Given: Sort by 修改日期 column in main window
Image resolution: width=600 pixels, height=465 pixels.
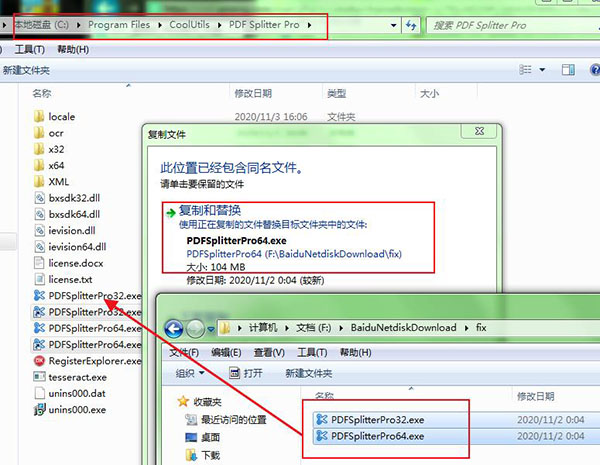Looking at the screenshot, I should coord(253,93).
